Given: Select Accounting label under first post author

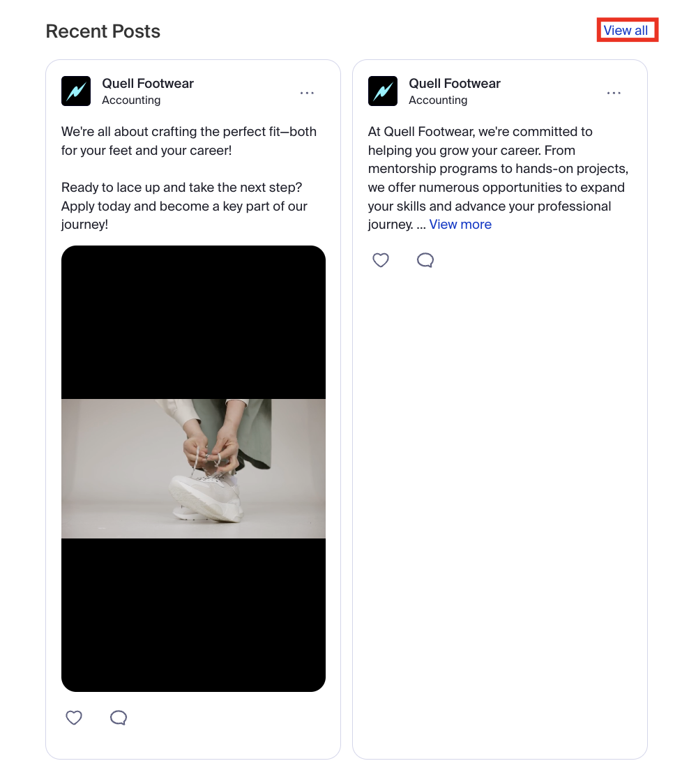Looking at the screenshot, I should coord(131,100).
